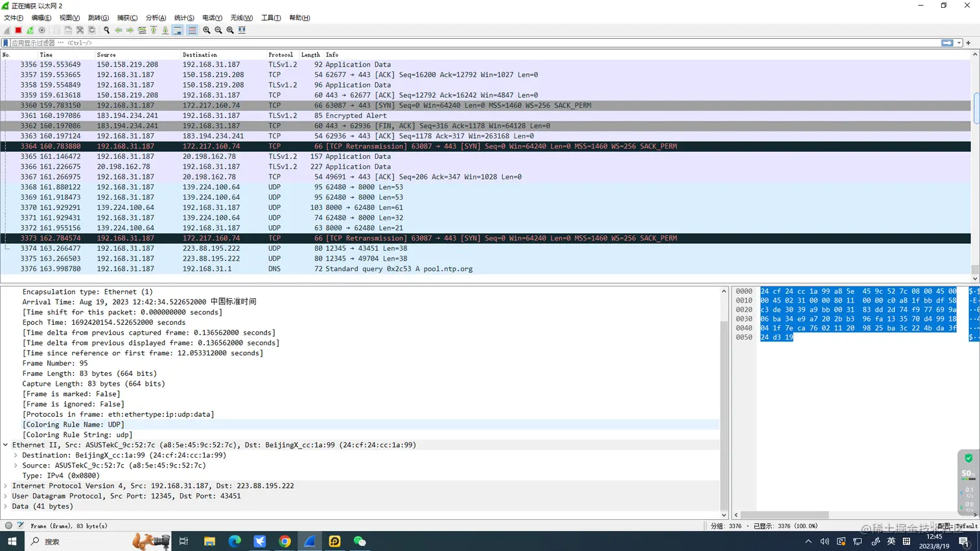Open WeChat from the taskbar
Image resolution: width=980 pixels, height=551 pixels.
click(360, 541)
